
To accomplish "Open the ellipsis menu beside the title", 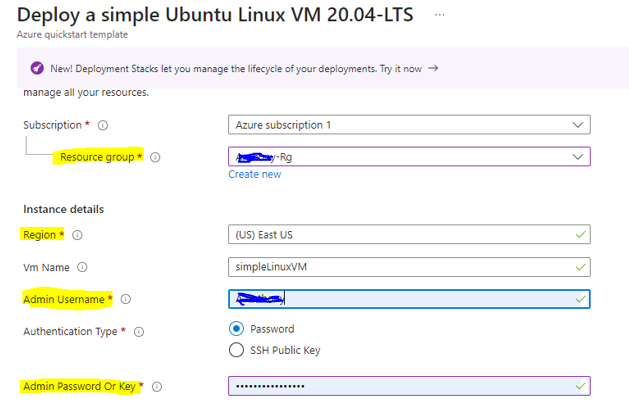I will [x=441, y=15].
